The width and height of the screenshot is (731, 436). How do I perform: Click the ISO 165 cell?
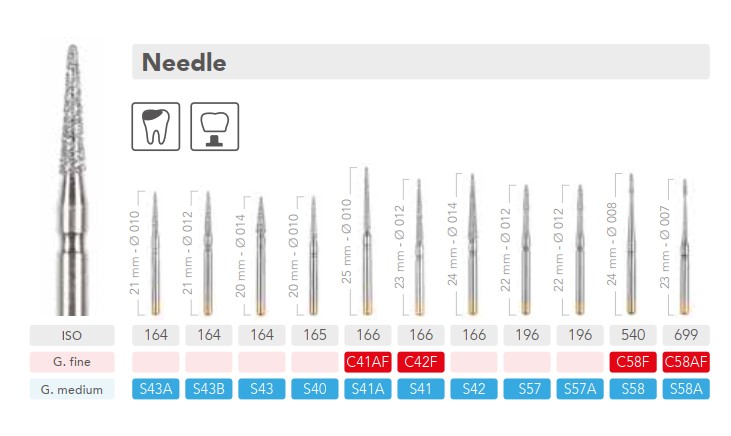(x=315, y=335)
